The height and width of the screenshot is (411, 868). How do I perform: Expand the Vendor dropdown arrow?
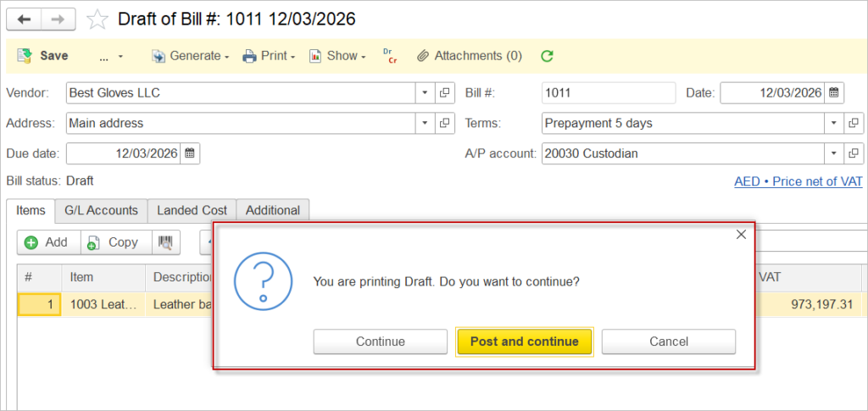pyautogui.click(x=425, y=92)
